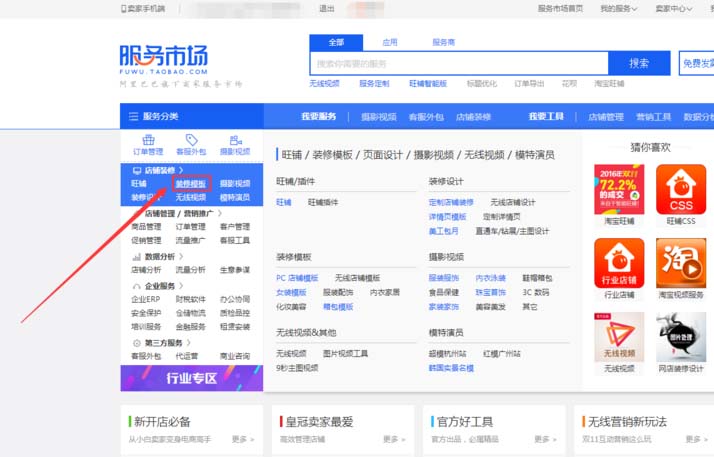Click 金融服务 under 企业服务
The image size is (714, 457).
[x=190, y=326]
